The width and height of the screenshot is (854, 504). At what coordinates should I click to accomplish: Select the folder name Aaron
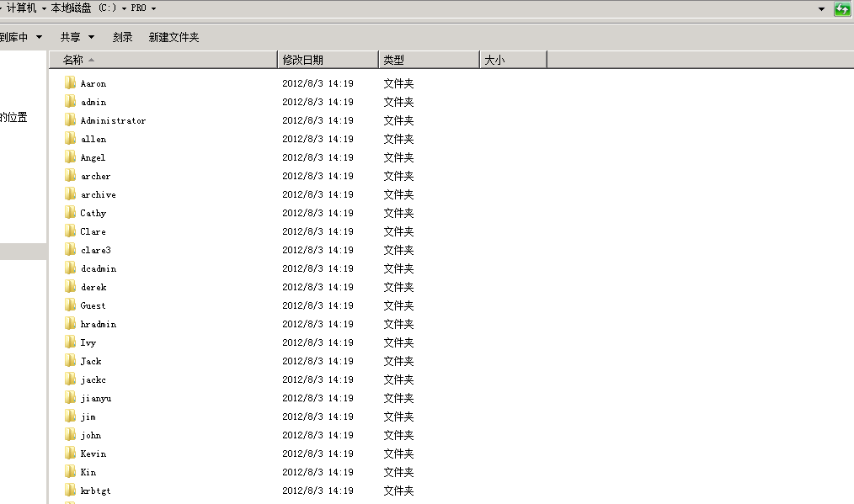93,83
